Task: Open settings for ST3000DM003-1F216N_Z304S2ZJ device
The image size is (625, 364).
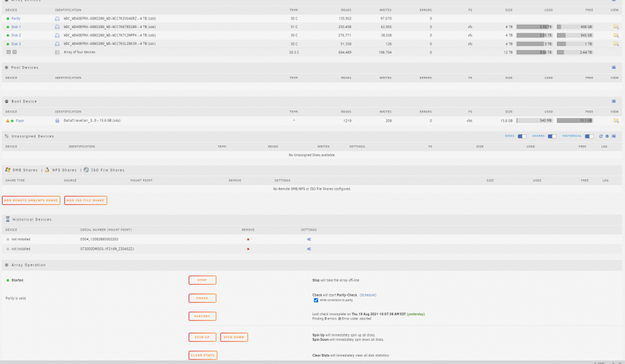Action: click(x=309, y=249)
